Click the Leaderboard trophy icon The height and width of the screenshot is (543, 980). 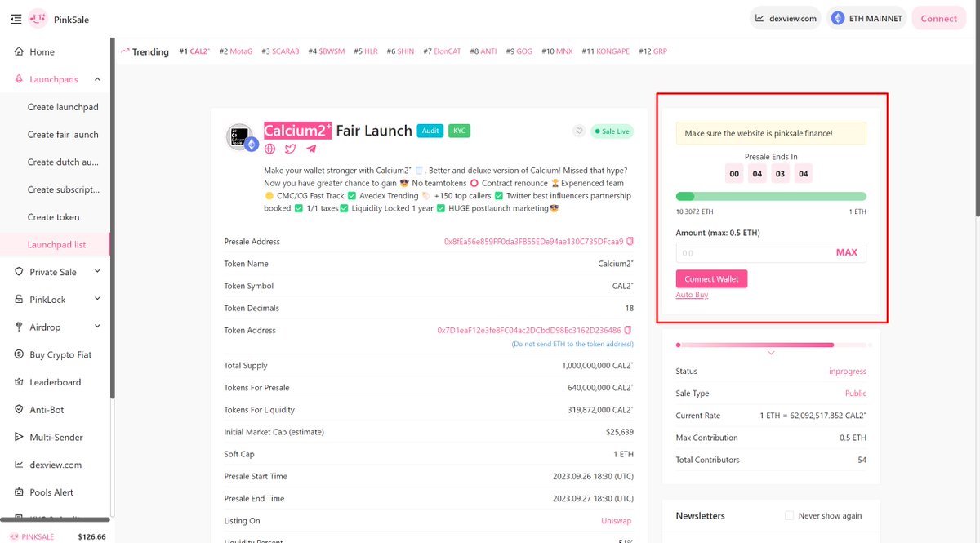click(20, 382)
